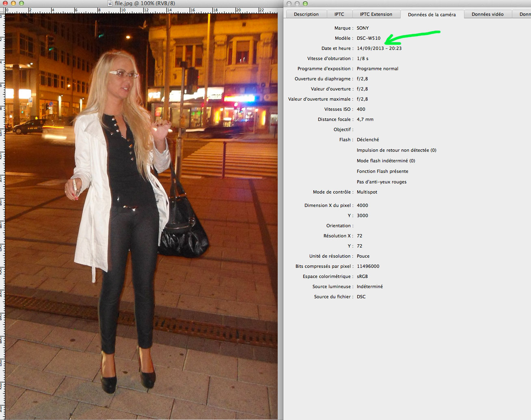Image resolution: width=531 pixels, height=420 pixels.
Task: Click the horizontal ruler above the image
Action: click(142, 10)
